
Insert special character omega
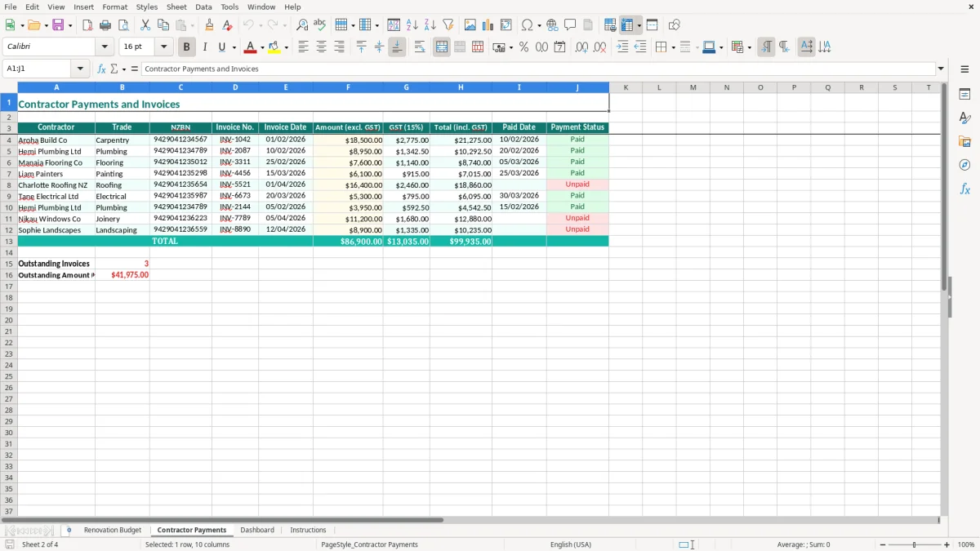pos(528,25)
